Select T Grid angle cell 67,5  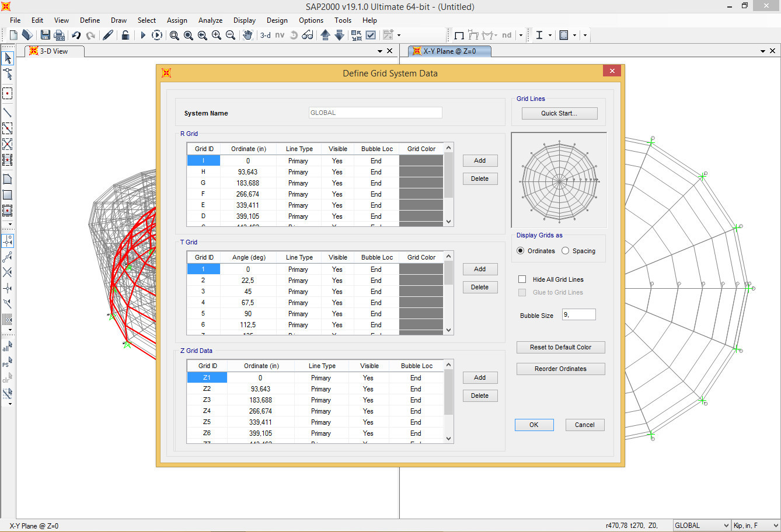248,303
